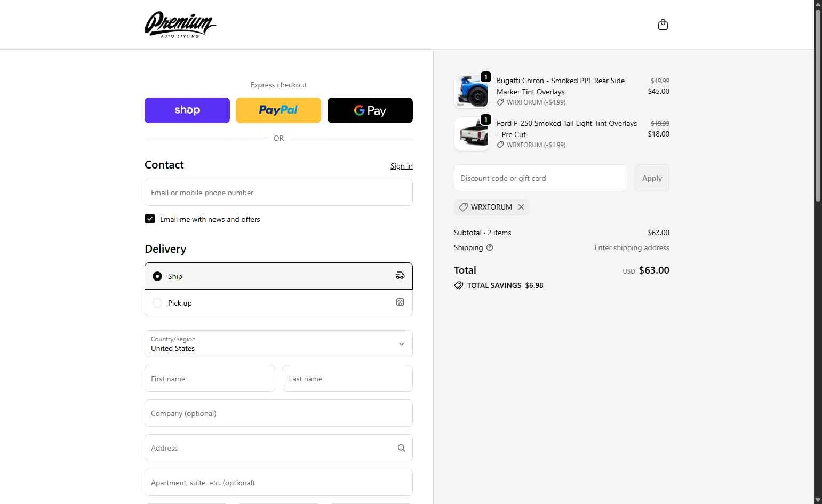Click the Shipping help question icon

pyautogui.click(x=490, y=247)
